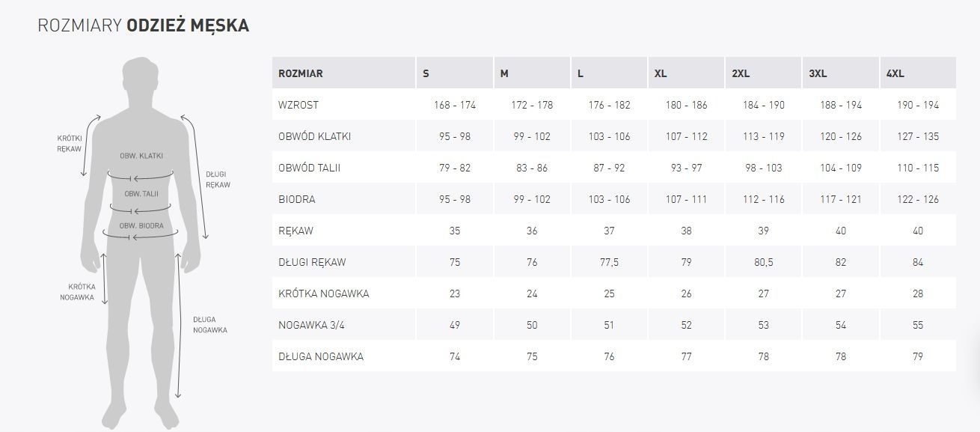
Task: Click the 4XL chest value 127 - 135
Action: pos(917,136)
